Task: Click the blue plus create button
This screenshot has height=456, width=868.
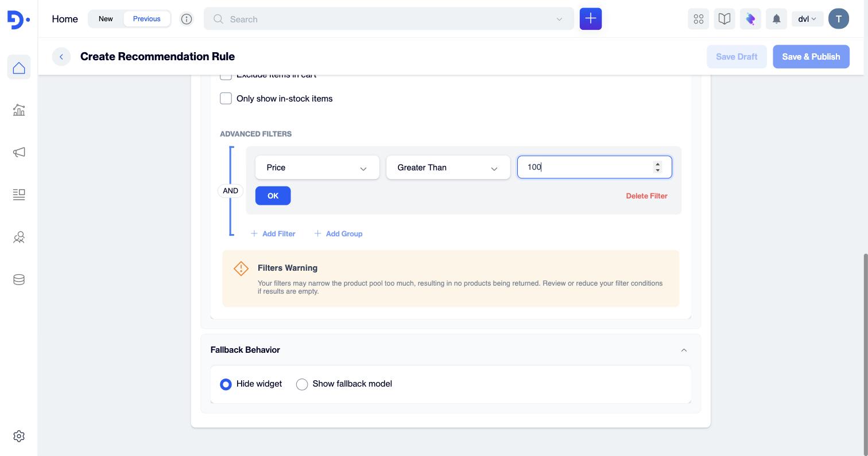Action: (591, 19)
